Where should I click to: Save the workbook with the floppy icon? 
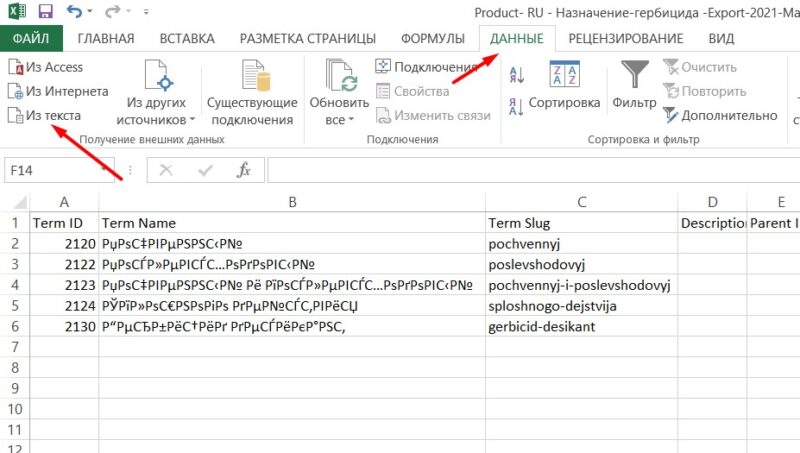tap(45, 11)
